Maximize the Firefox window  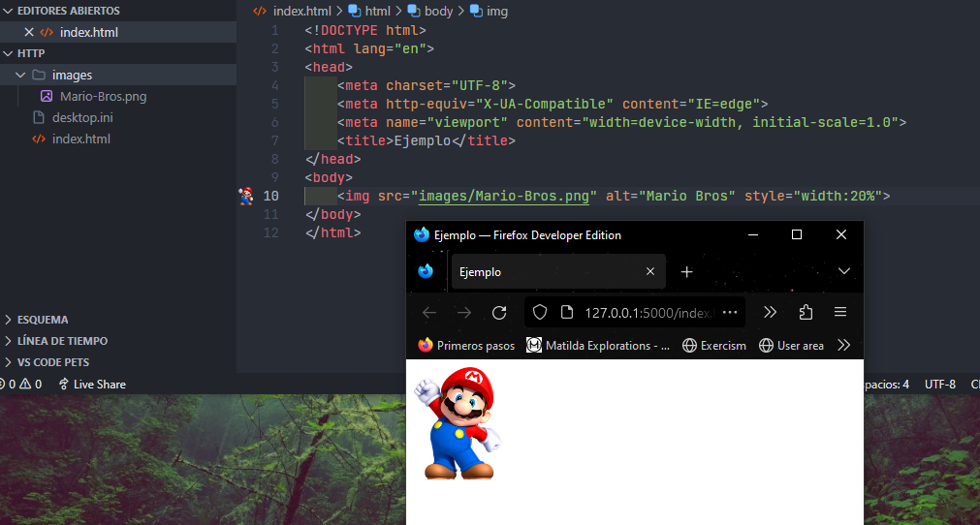click(x=796, y=234)
